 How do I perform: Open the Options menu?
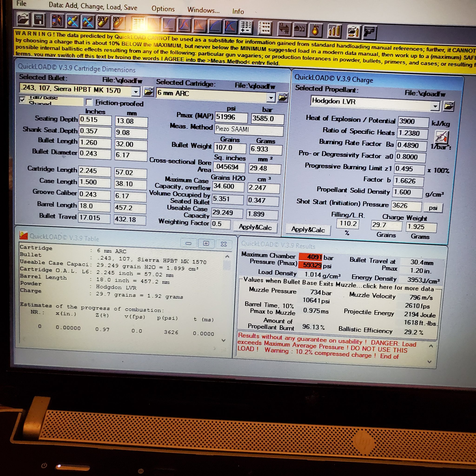[163, 9]
